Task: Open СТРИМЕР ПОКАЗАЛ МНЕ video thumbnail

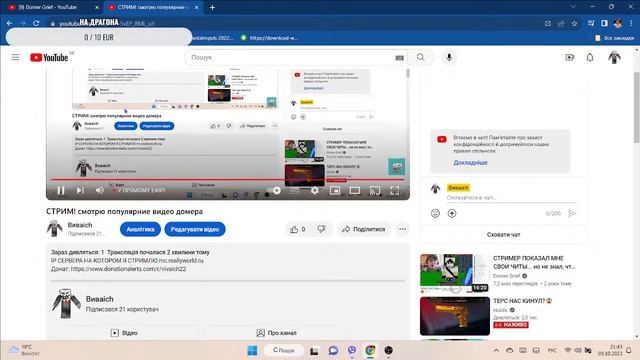Action: click(x=455, y=273)
